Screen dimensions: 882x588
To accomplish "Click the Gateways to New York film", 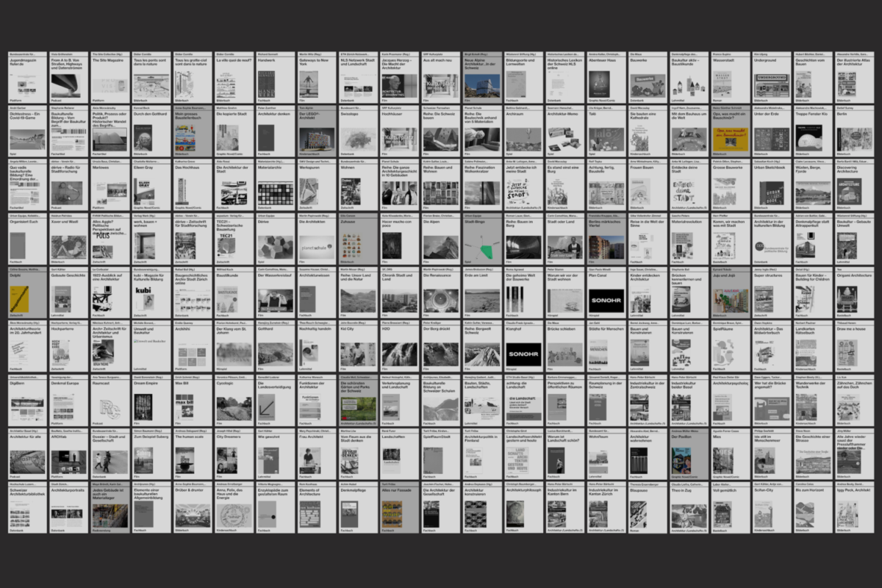I will pyautogui.click(x=318, y=78).
